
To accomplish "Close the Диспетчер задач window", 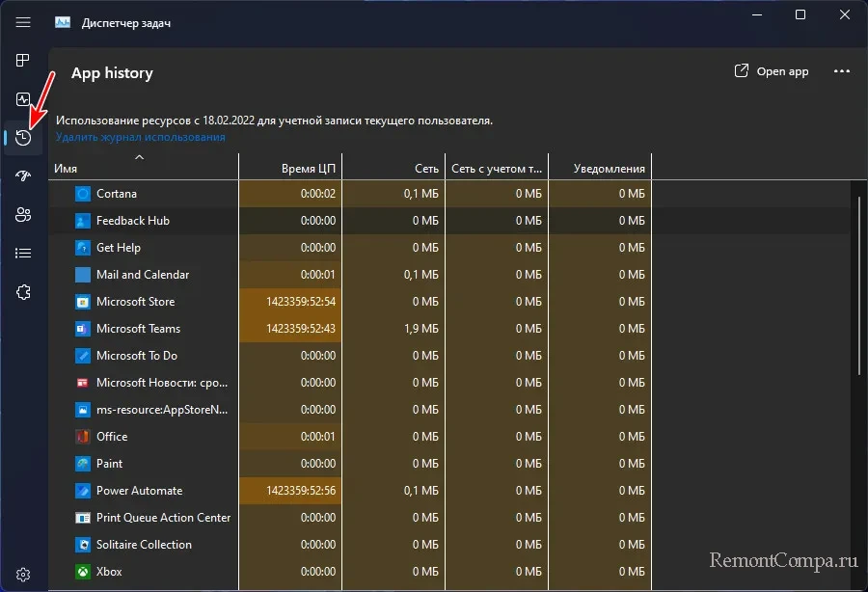I will pyautogui.click(x=844, y=14).
